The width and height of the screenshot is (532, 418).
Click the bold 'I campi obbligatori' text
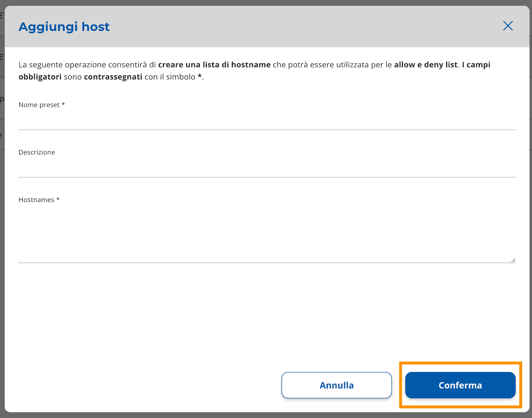(476, 64)
